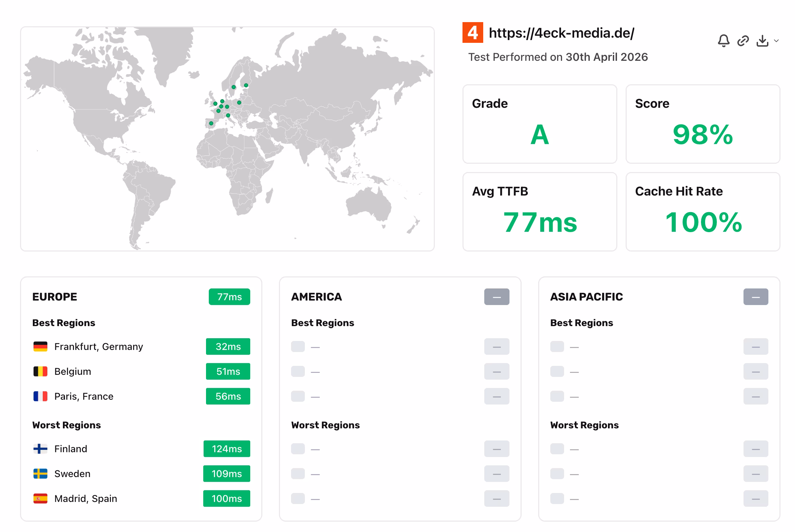Click the Belgium flag icon
This screenshot has height=532, width=795.
[x=40, y=371]
